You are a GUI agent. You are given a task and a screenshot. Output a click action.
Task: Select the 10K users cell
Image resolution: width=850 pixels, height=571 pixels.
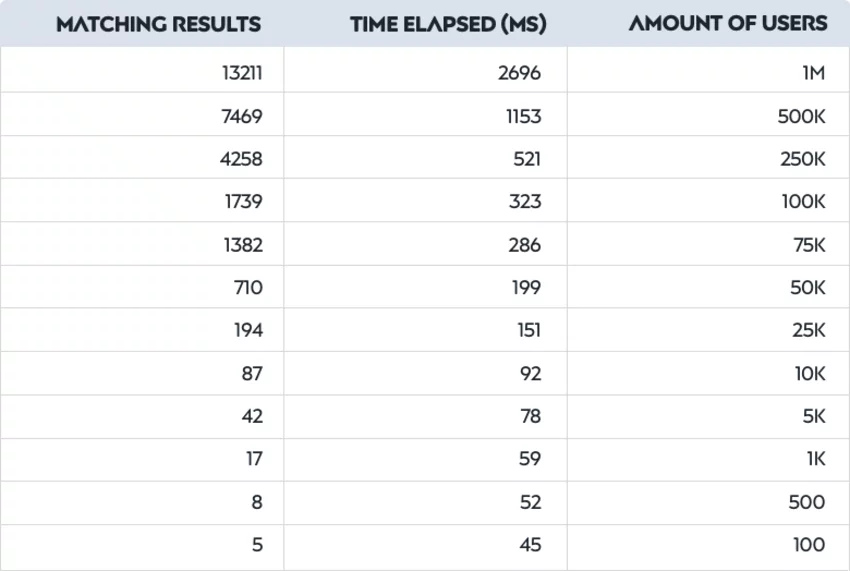709,373
